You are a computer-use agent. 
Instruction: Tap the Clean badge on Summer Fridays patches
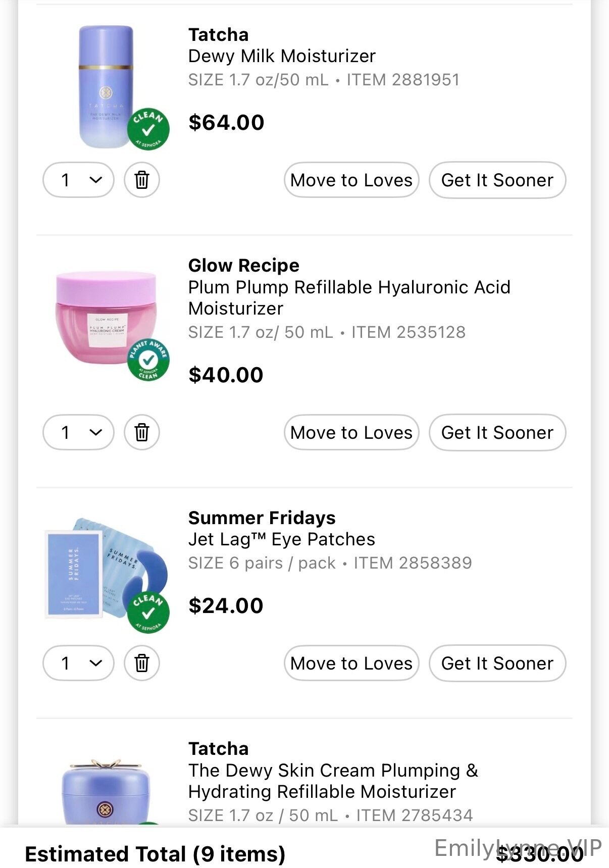coord(148,612)
